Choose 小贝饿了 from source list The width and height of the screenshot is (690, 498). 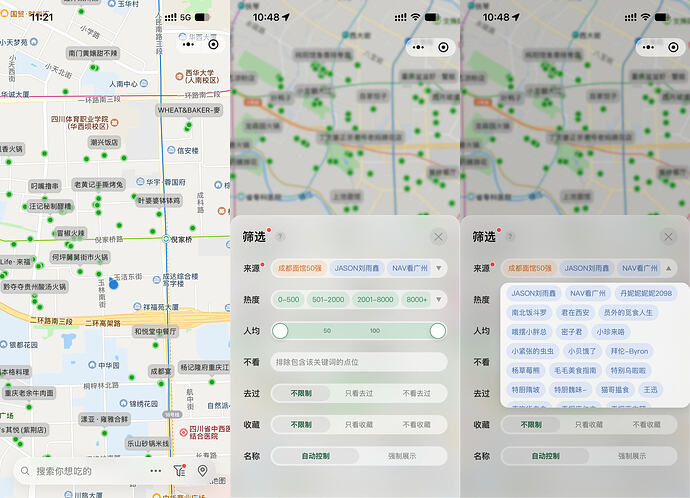pyautogui.click(x=582, y=351)
